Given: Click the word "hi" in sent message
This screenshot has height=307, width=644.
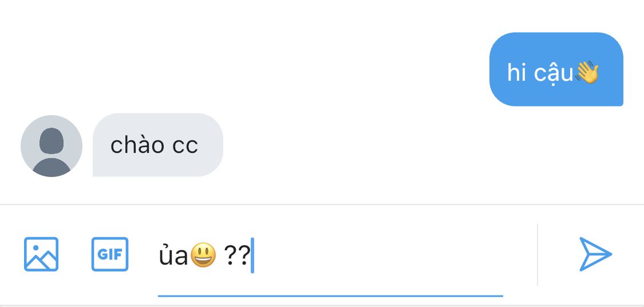Looking at the screenshot, I should pyautogui.click(x=517, y=72).
